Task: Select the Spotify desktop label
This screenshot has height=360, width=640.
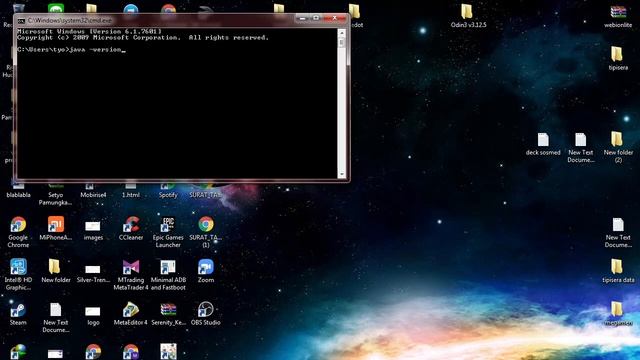Action: point(168,195)
